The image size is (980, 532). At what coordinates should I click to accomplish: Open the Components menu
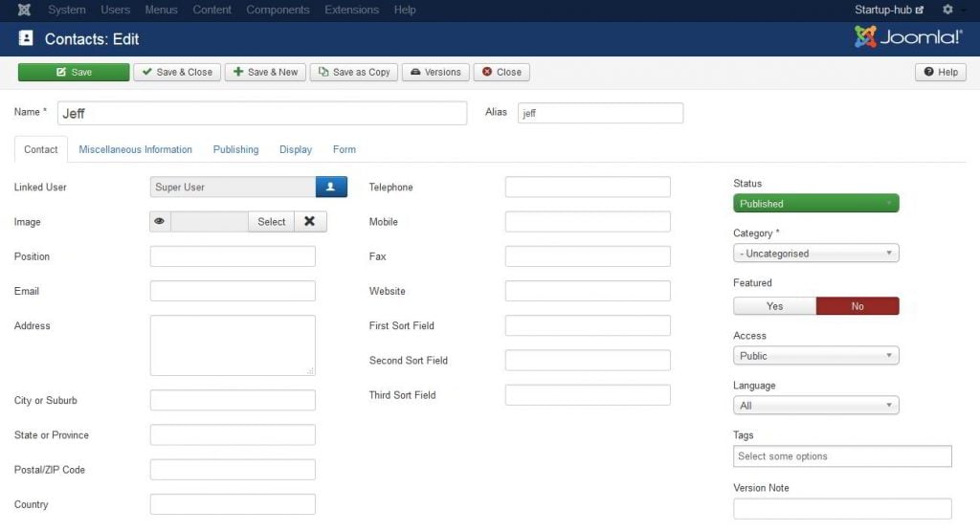tap(278, 10)
